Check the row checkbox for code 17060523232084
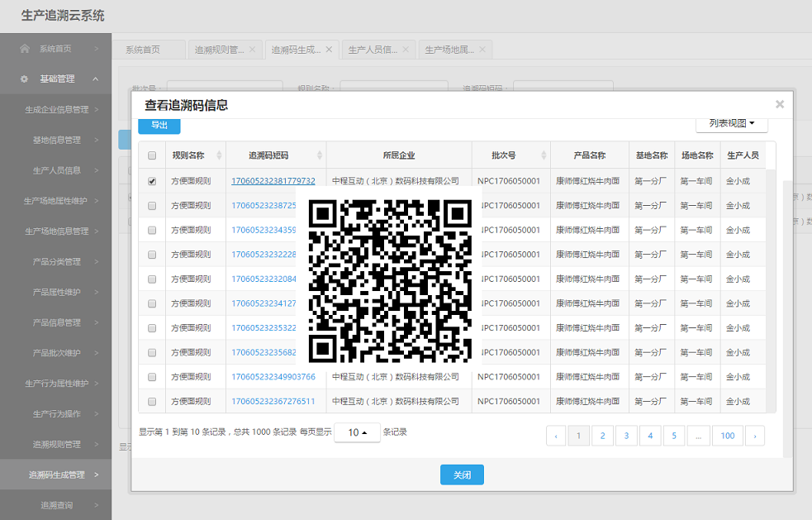This screenshot has width=812, height=520. pyautogui.click(x=152, y=279)
